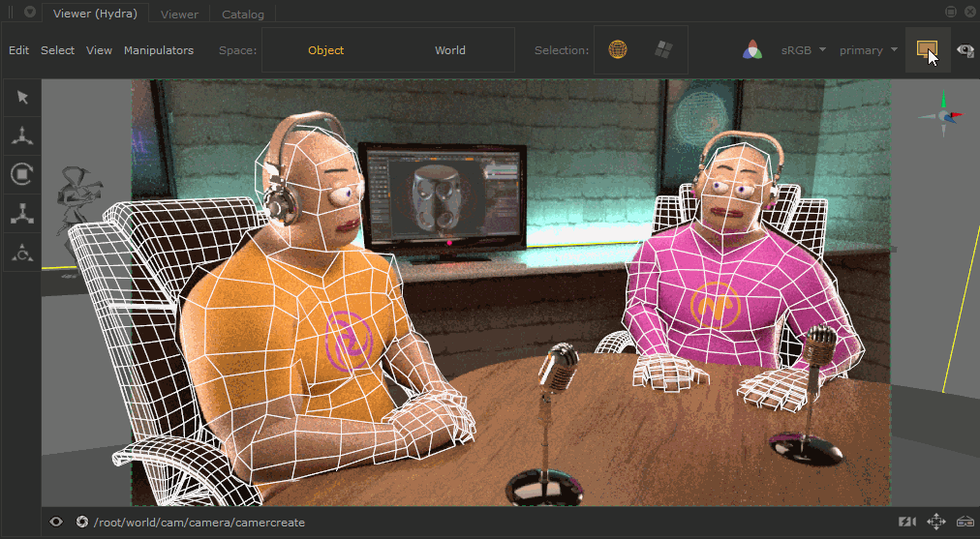980x539 pixels.
Task: Click the /root/world/cam/camera path field
Action: point(199,523)
